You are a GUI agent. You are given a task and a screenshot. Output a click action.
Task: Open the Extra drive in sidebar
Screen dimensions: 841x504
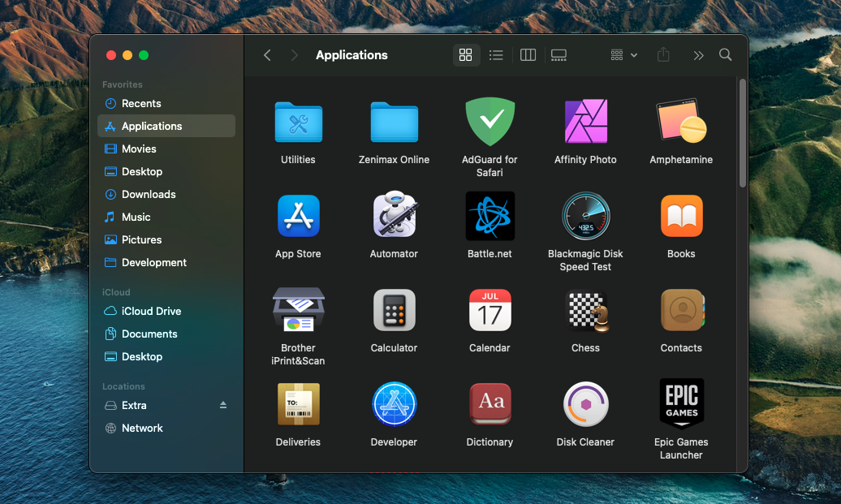point(166,405)
